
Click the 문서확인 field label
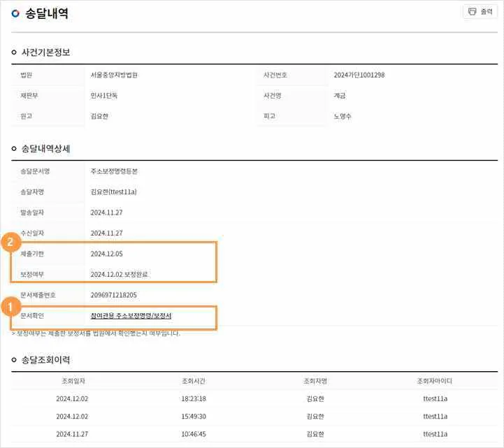tap(32, 316)
